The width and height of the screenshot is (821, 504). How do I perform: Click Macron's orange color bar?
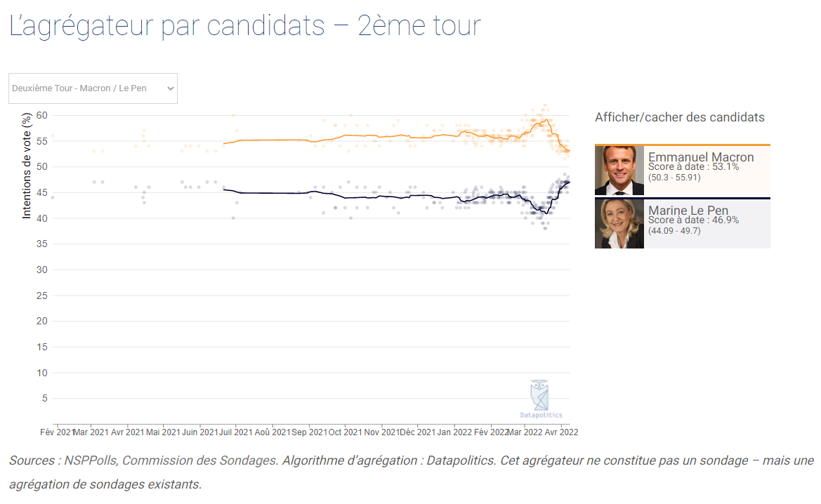(682, 145)
